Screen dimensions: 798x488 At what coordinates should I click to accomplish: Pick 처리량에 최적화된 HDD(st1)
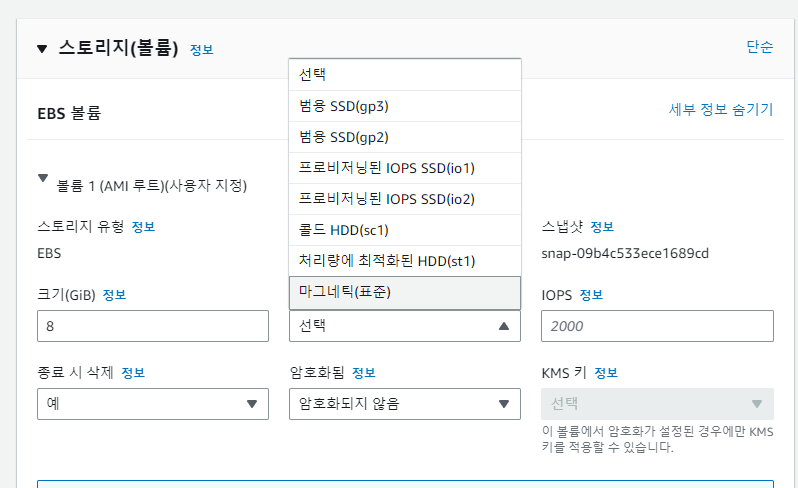pyautogui.click(x=404, y=261)
